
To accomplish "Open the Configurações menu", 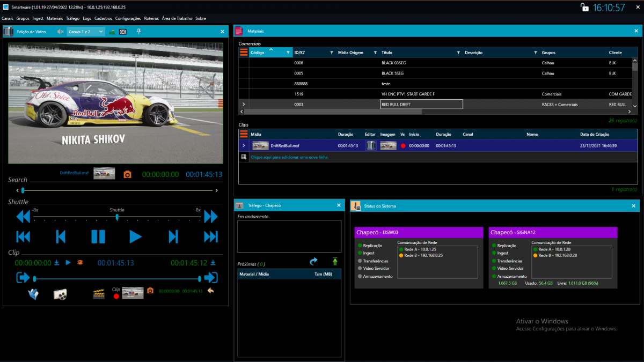I will (128, 18).
